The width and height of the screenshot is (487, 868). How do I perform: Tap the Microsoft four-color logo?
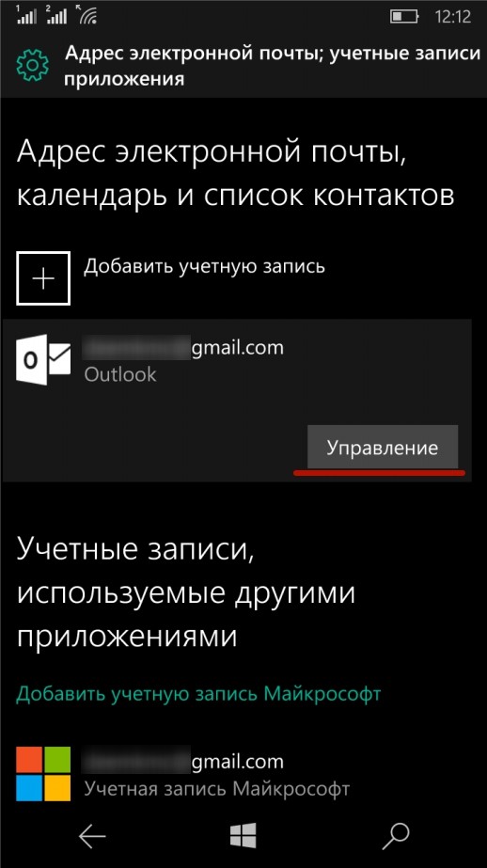(x=43, y=773)
